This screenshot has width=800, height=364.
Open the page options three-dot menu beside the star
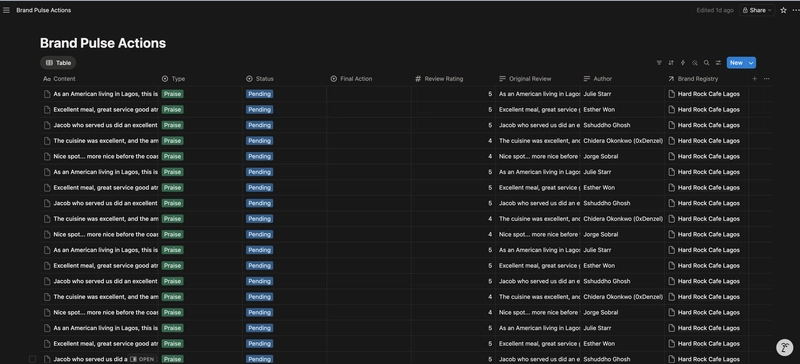[x=795, y=10]
